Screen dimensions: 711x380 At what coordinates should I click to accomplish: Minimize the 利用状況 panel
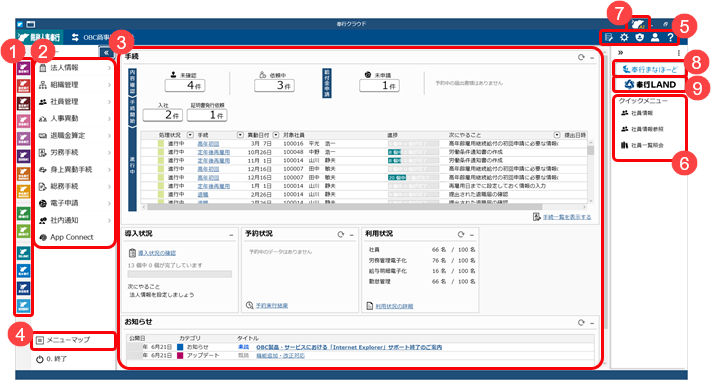pyautogui.click(x=472, y=235)
